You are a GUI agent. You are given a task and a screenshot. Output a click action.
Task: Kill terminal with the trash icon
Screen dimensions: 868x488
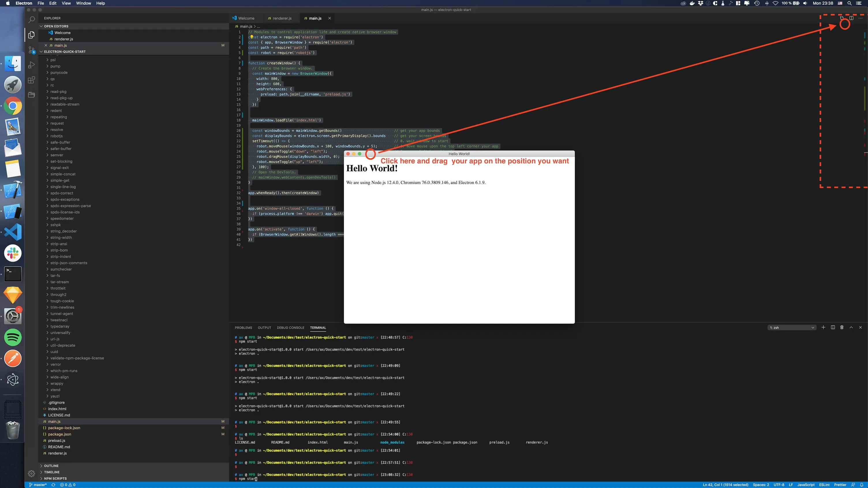842,327
